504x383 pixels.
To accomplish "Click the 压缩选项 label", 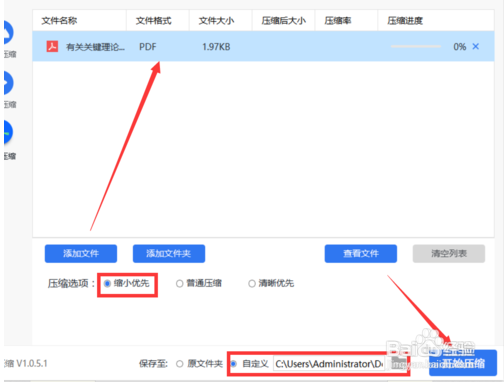I will (x=71, y=284).
